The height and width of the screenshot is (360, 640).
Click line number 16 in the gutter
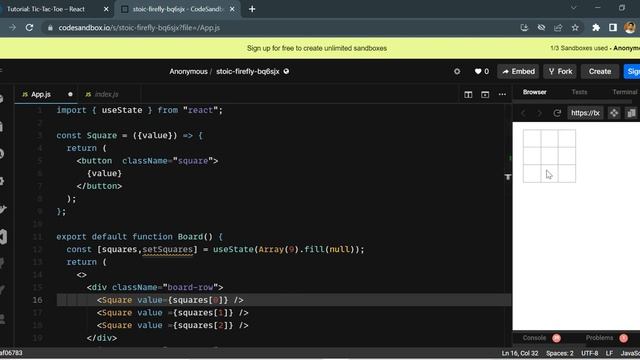click(38, 300)
